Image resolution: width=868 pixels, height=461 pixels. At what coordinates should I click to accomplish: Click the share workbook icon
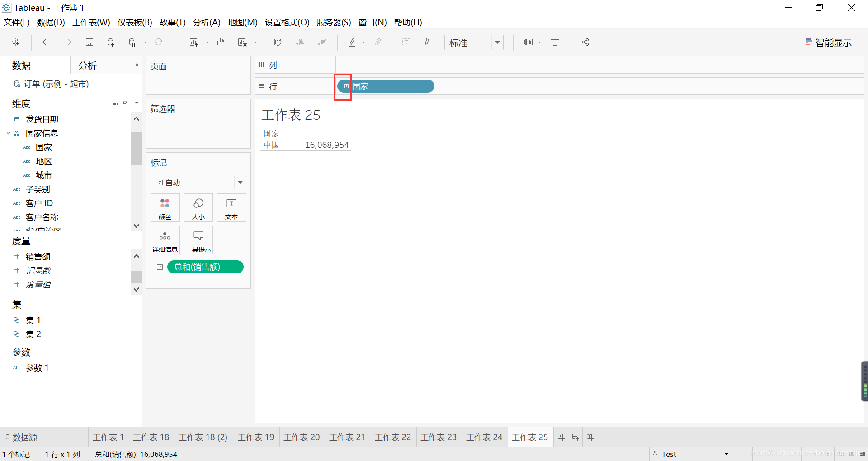[x=585, y=42]
